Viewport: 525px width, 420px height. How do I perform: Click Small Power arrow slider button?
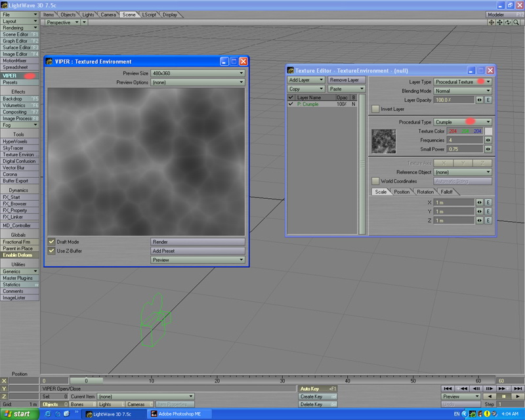click(x=488, y=149)
